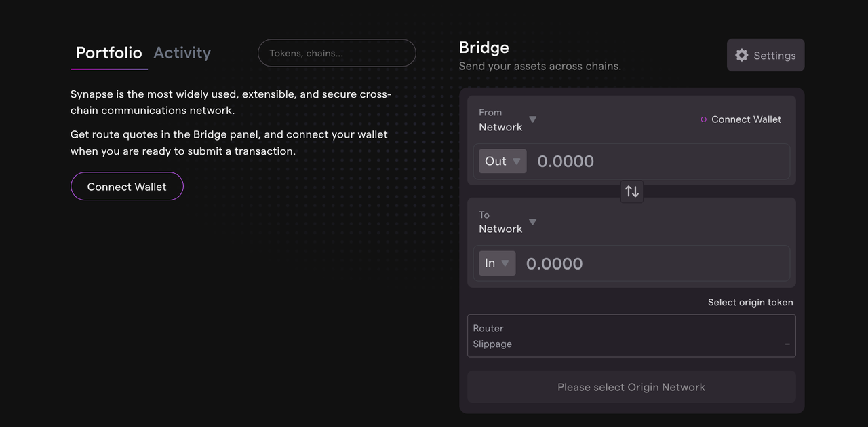Click the Select origin token text
Image resolution: width=868 pixels, height=427 pixels.
pos(750,303)
